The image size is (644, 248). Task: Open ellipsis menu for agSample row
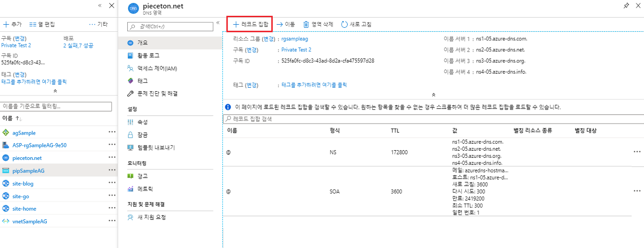[112, 133]
